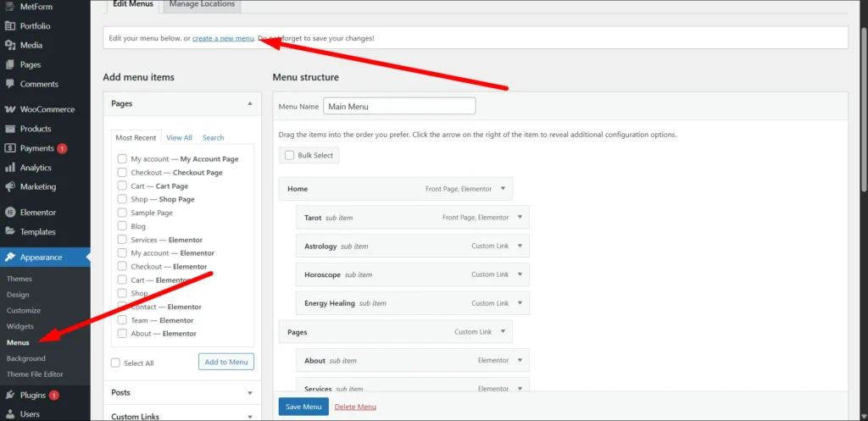Open Products via its sidebar icon
The height and width of the screenshot is (421, 868).
[10, 129]
